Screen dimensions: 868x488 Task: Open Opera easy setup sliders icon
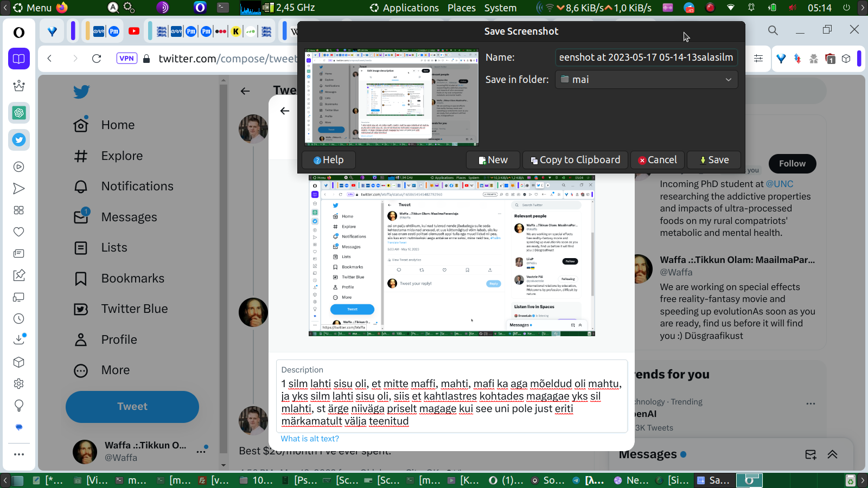(x=758, y=59)
